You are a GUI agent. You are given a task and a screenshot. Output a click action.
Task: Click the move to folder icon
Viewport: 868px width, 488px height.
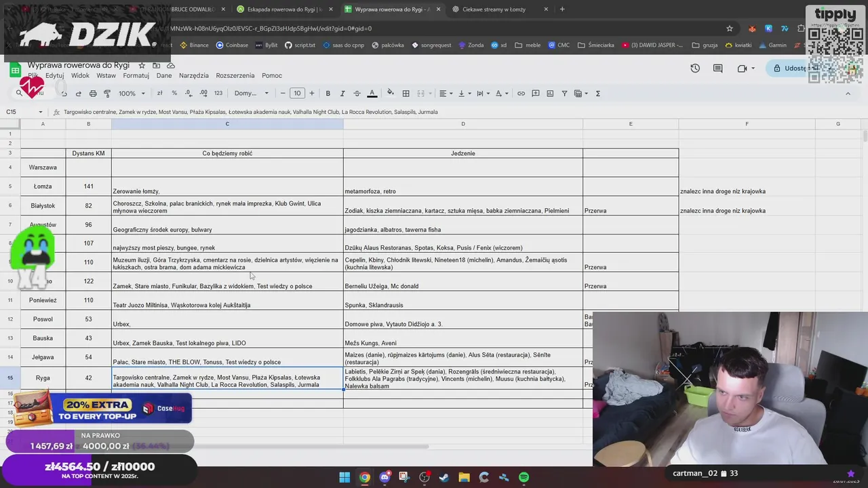pyautogui.click(x=156, y=65)
